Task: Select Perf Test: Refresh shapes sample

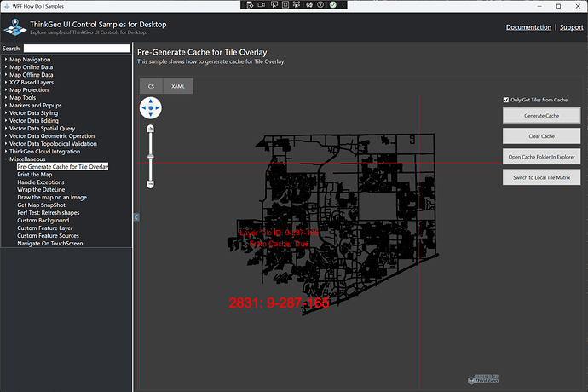Action: coord(48,213)
